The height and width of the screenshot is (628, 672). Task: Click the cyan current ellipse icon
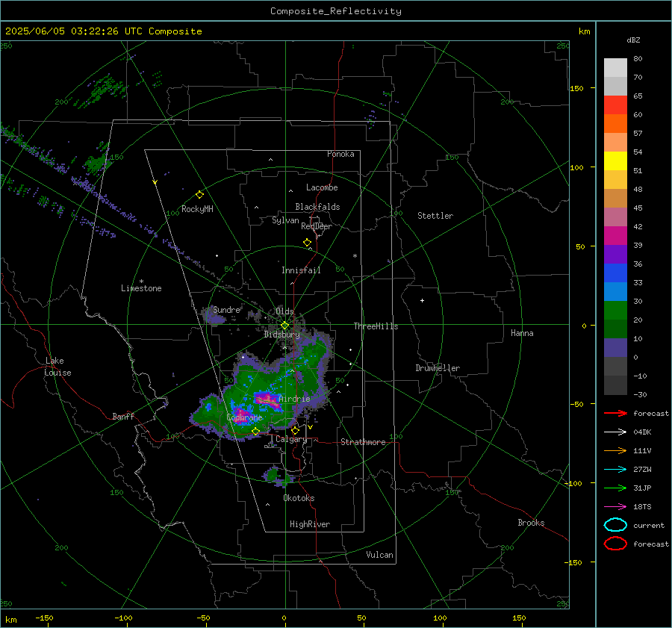(x=615, y=525)
